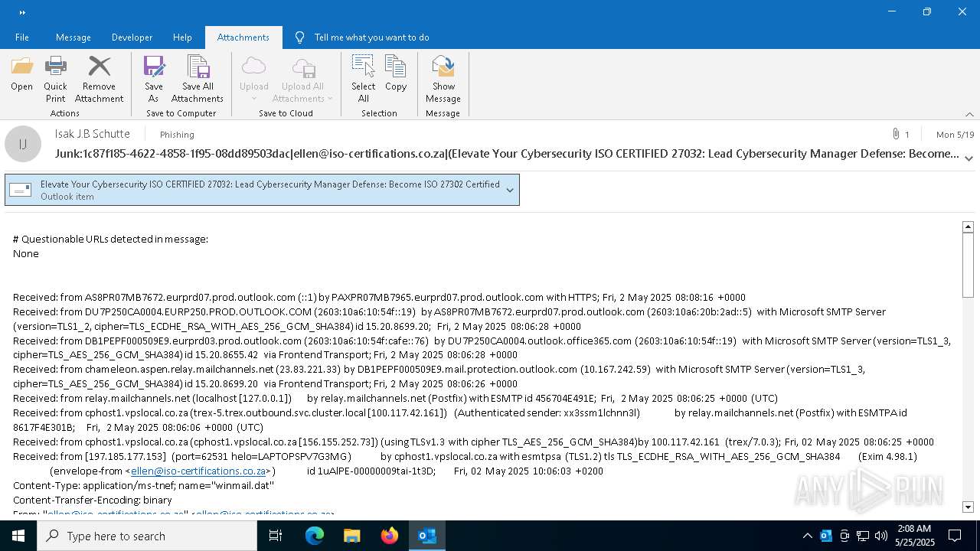The width and height of the screenshot is (980, 551).
Task: Open attachment dropdown arrow menu
Action: 510,191
